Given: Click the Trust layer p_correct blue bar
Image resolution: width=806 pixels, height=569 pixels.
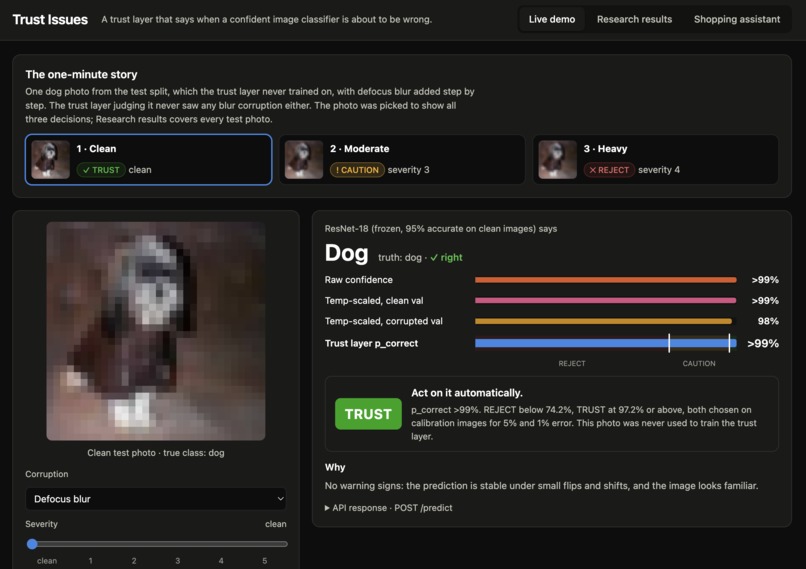Looking at the screenshot, I should click(x=606, y=343).
